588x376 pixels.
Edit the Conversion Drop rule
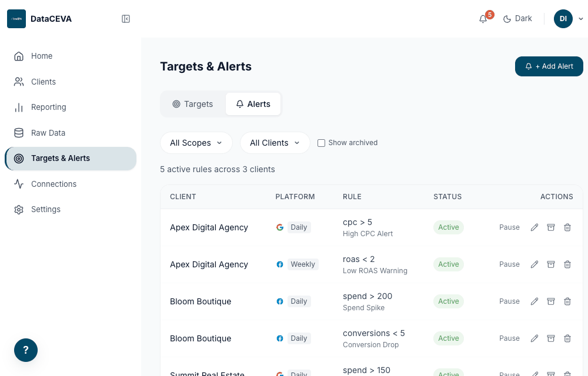click(534, 338)
